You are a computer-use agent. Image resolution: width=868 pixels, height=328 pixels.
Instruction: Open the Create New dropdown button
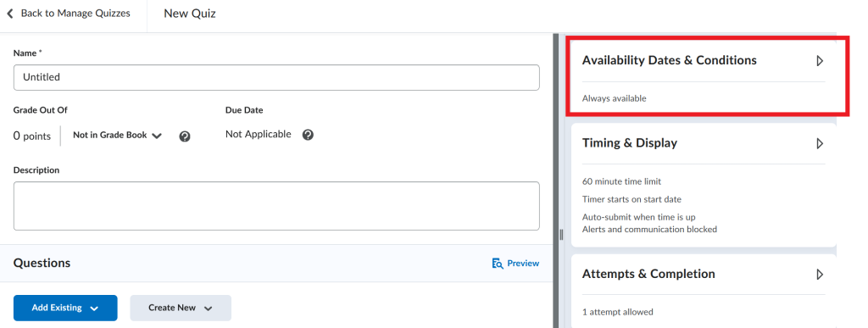click(x=181, y=309)
